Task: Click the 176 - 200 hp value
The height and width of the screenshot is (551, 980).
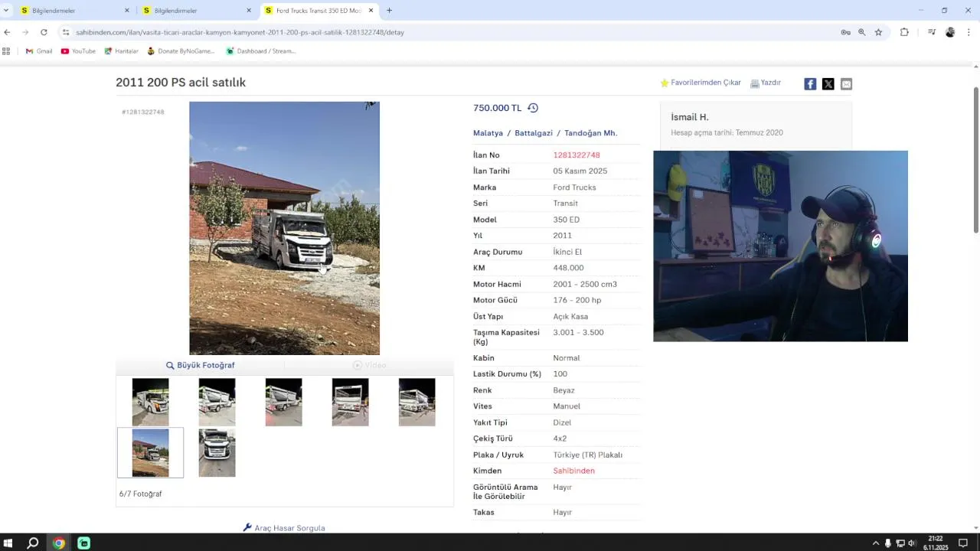Action: [x=577, y=300]
